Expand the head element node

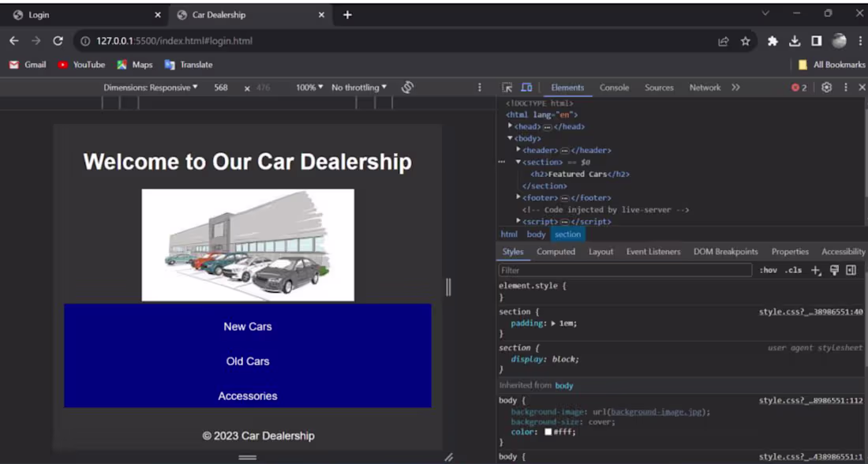(x=510, y=126)
